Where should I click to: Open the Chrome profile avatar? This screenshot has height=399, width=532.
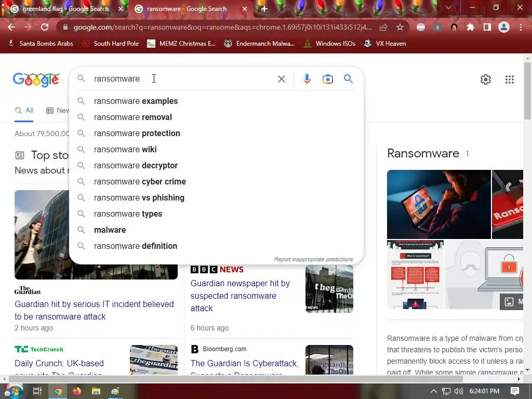pyautogui.click(x=504, y=27)
